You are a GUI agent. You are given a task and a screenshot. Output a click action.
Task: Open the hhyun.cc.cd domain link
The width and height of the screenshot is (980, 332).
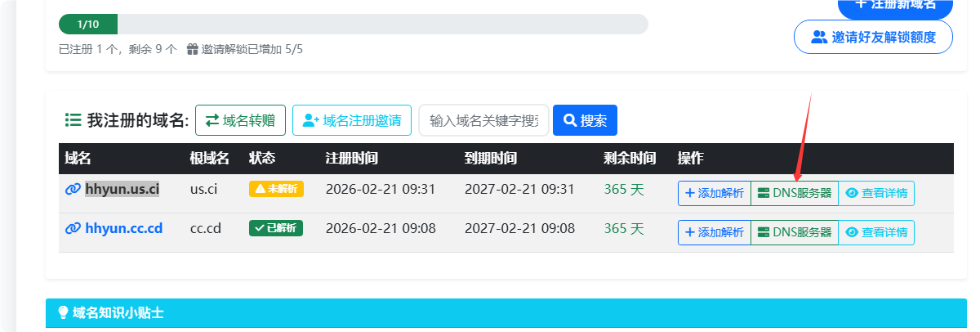(123, 228)
